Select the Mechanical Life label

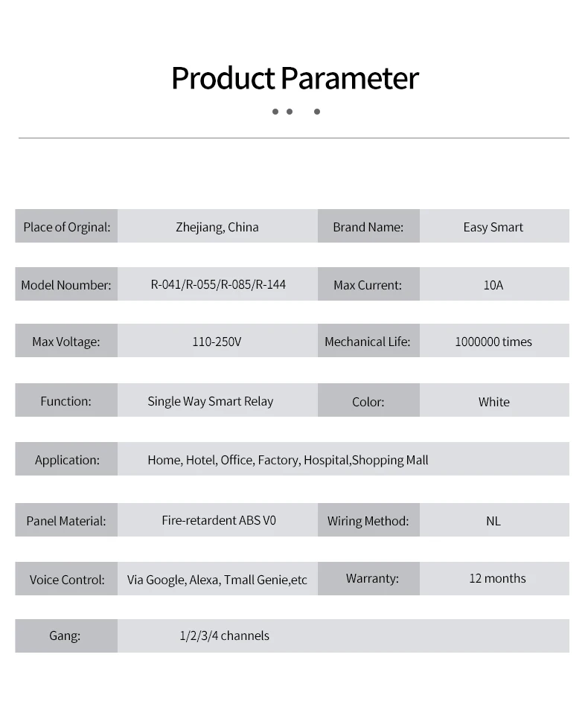pyautogui.click(x=368, y=342)
